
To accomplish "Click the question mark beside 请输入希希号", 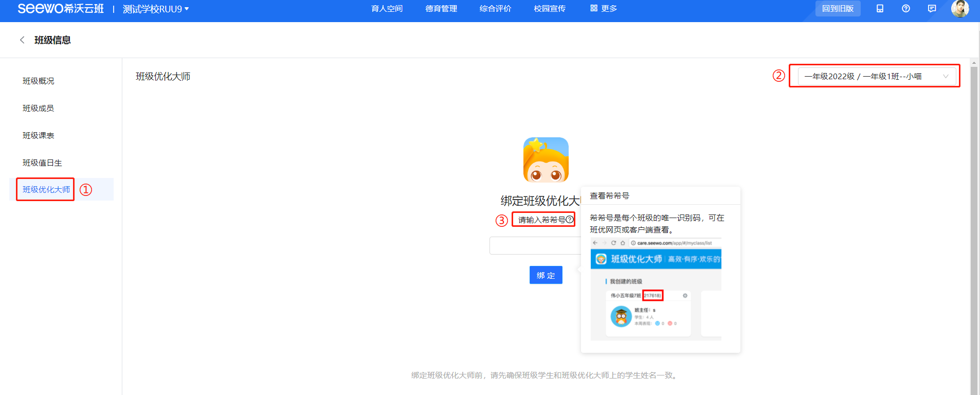I will (570, 220).
